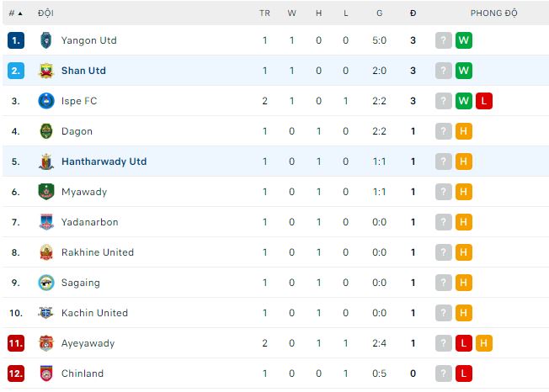Click the Dagon team crest
This screenshot has width=549, height=392.
(45, 131)
